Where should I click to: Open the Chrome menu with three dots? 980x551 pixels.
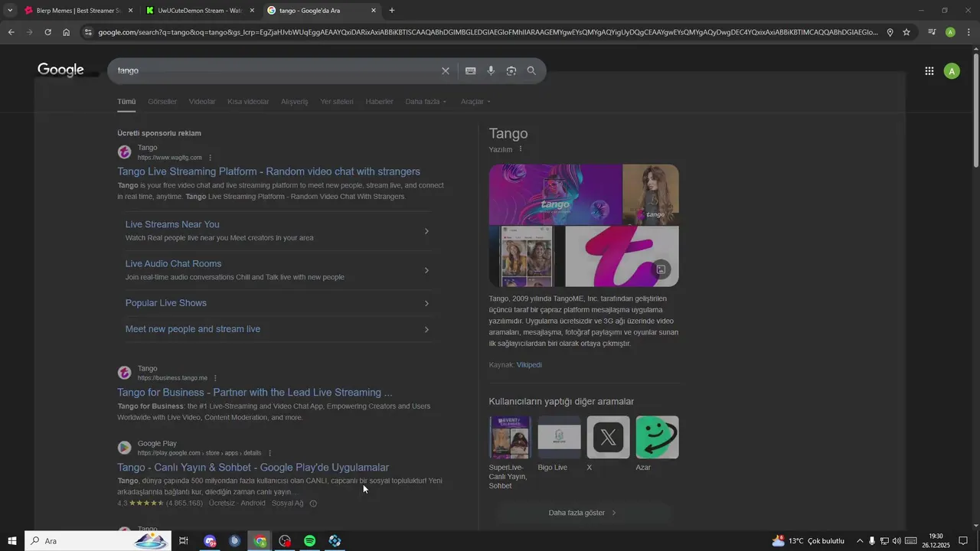click(x=969, y=32)
